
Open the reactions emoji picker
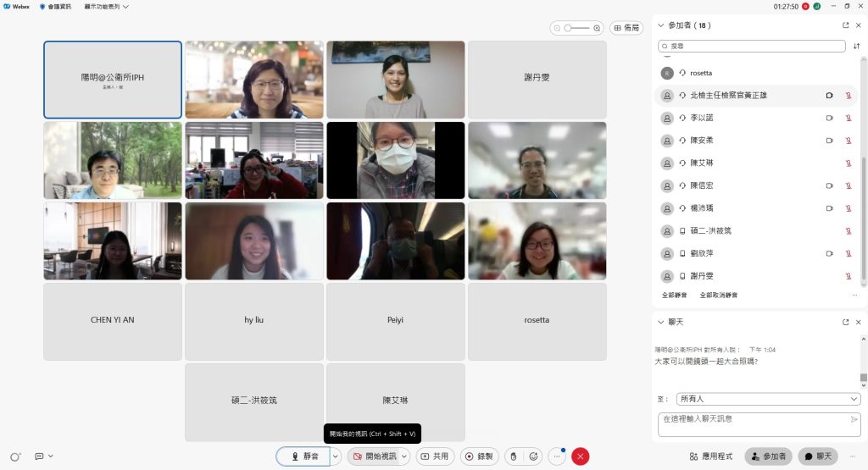[x=534, y=456]
